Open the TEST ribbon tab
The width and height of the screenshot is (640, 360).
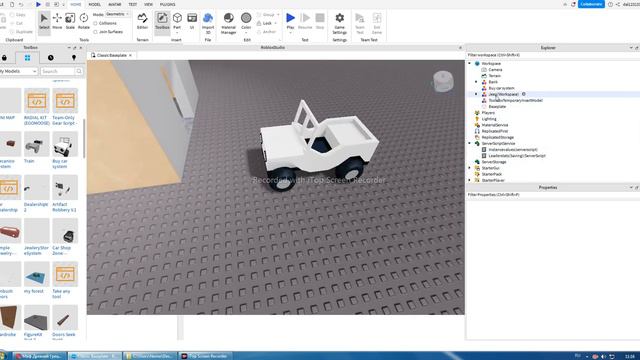pos(133,4)
